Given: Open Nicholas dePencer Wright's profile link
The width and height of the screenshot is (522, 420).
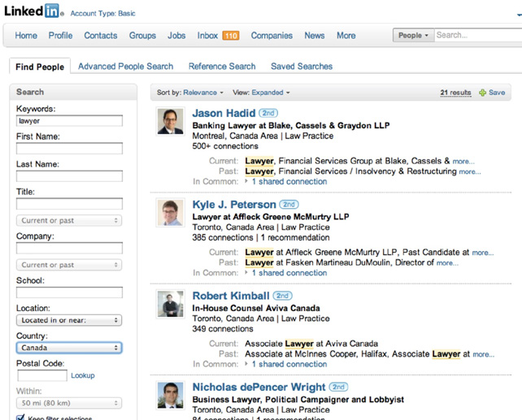Looking at the screenshot, I should click(259, 388).
